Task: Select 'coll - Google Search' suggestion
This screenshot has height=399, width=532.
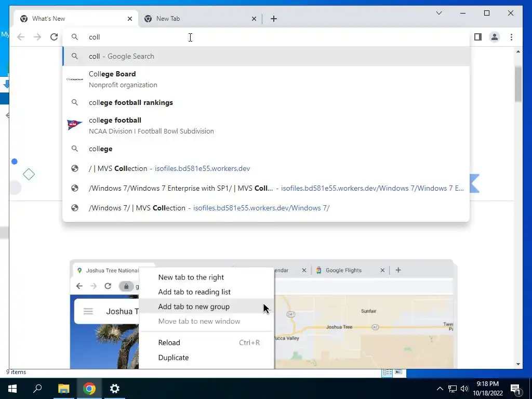Action: (x=266, y=56)
